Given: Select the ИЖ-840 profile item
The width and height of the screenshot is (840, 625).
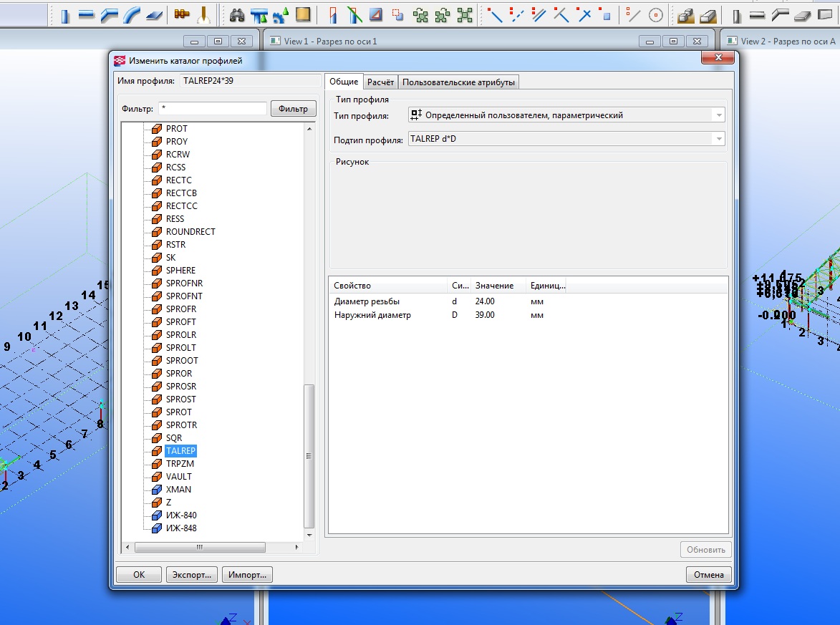Looking at the screenshot, I should (181, 515).
